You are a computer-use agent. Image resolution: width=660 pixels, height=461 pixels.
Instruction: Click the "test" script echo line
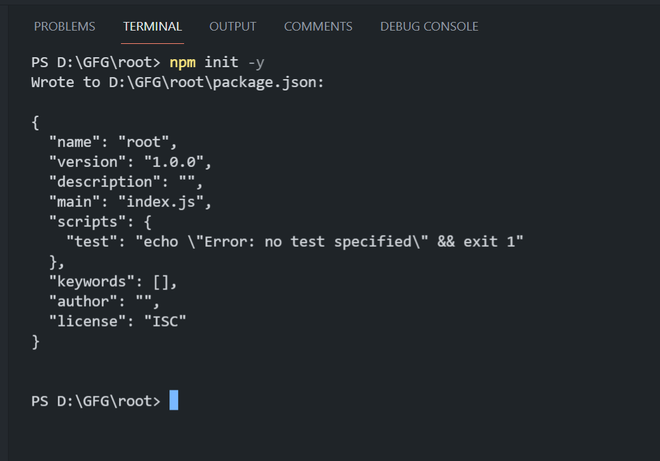295,242
